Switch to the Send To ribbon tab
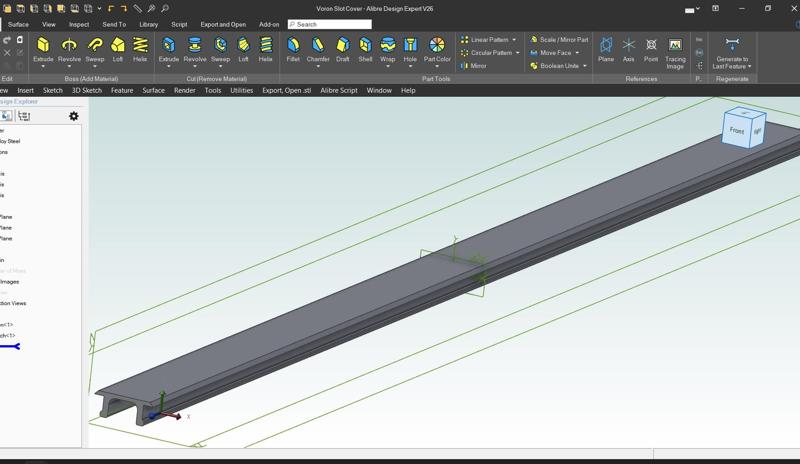The height and width of the screenshot is (464, 800). pos(114,25)
